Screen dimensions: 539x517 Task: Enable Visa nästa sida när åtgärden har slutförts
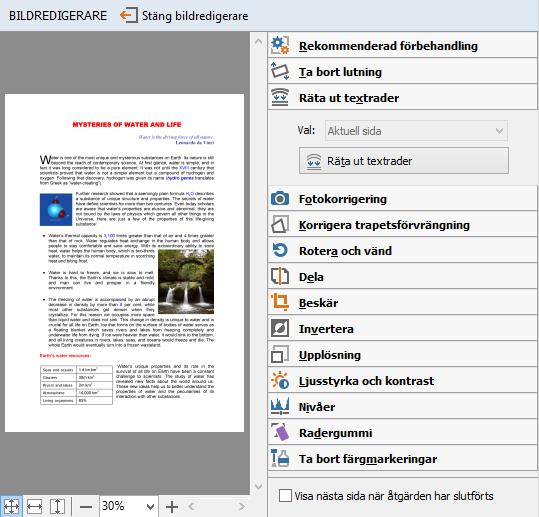point(285,496)
